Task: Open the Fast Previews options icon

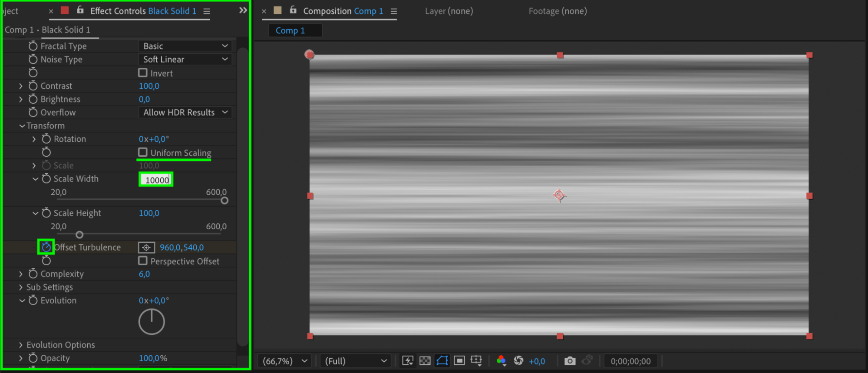Action: [408, 360]
